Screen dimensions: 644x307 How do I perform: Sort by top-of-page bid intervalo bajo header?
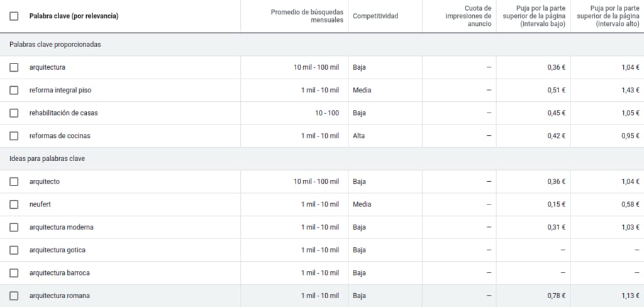pos(534,16)
